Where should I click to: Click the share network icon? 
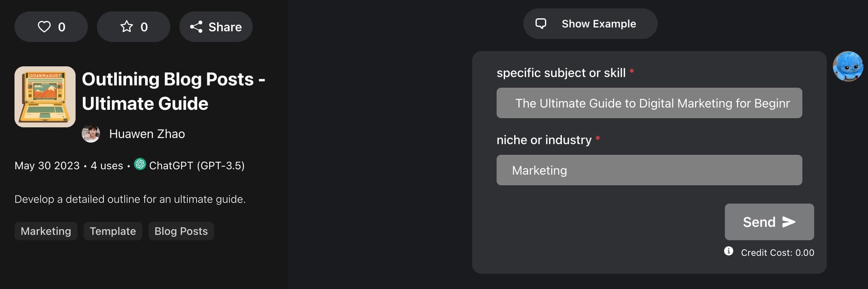click(x=196, y=27)
